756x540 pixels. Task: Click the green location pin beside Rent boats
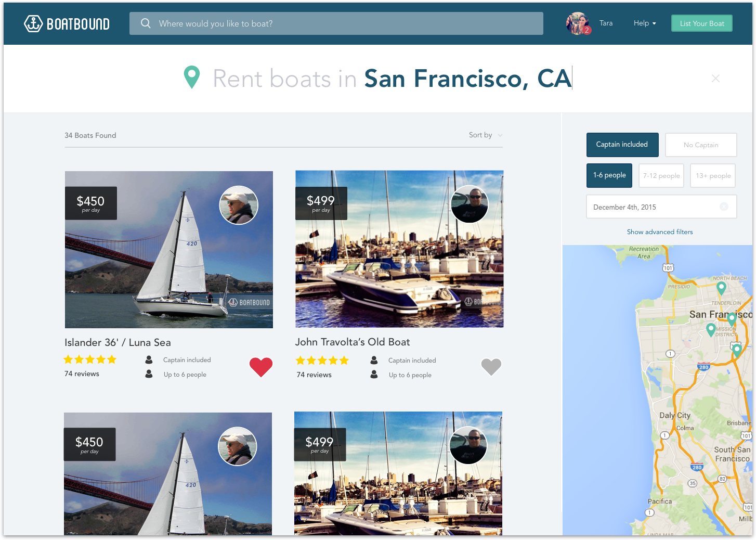192,77
